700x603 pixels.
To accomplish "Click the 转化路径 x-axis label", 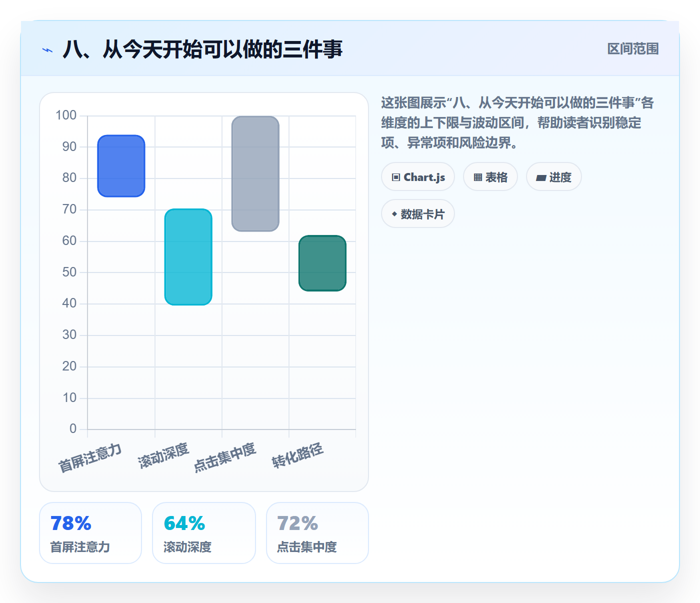I will coord(298,455).
